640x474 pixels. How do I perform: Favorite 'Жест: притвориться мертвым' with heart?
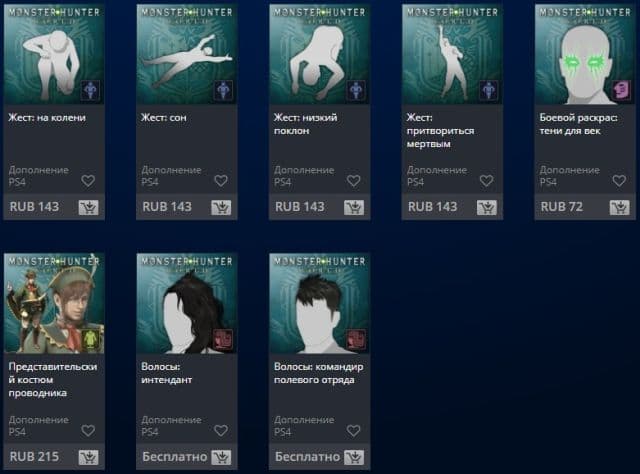click(x=486, y=180)
